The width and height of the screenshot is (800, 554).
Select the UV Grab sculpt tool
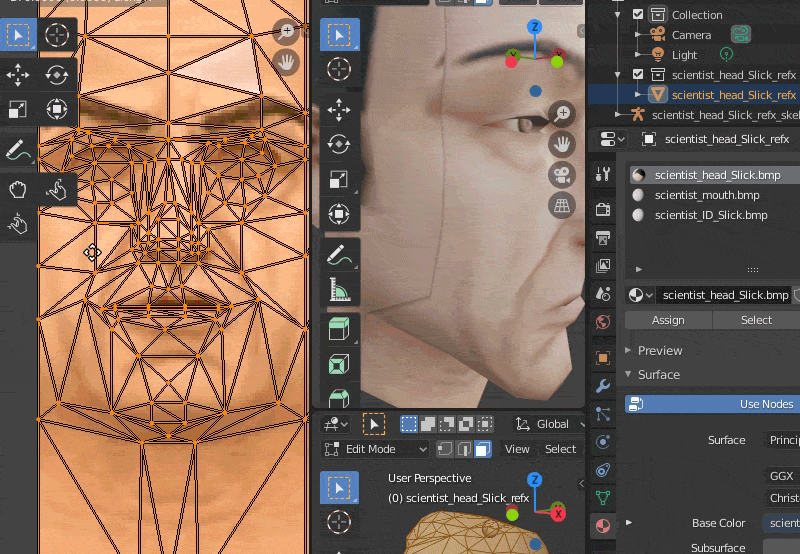click(x=18, y=190)
